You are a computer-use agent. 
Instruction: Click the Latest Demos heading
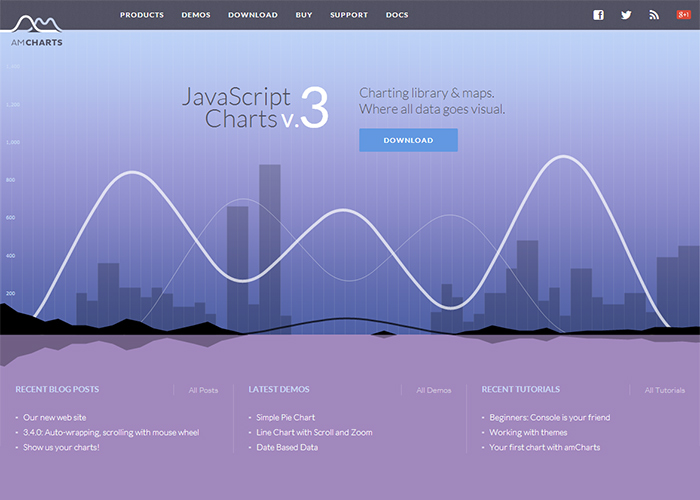pyautogui.click(x=279, y=389)
